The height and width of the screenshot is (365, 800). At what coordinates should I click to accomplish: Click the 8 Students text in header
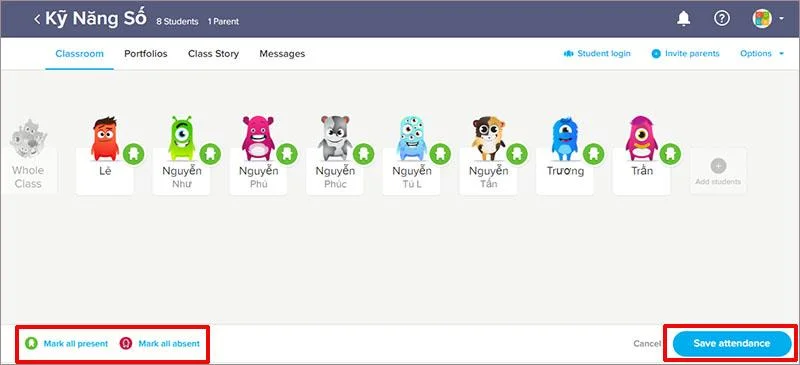click(177, 22)
